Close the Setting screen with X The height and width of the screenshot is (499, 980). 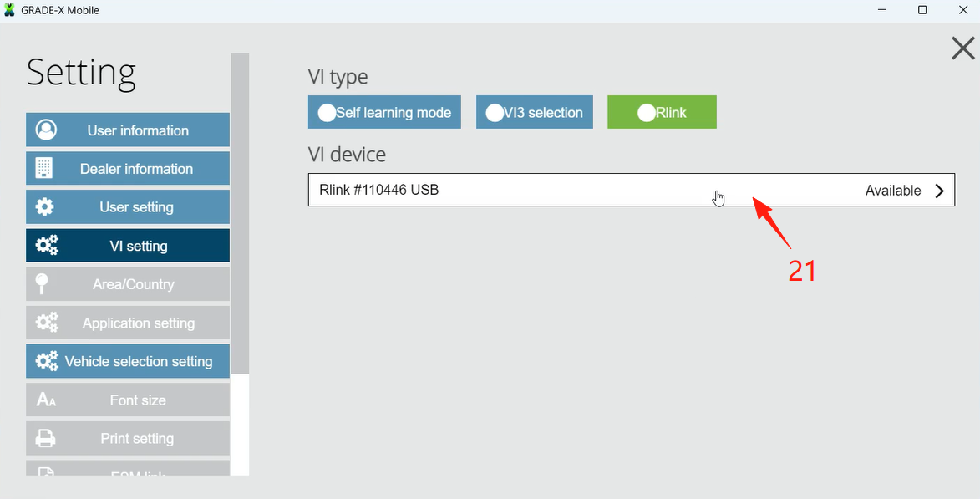point(962,48)
